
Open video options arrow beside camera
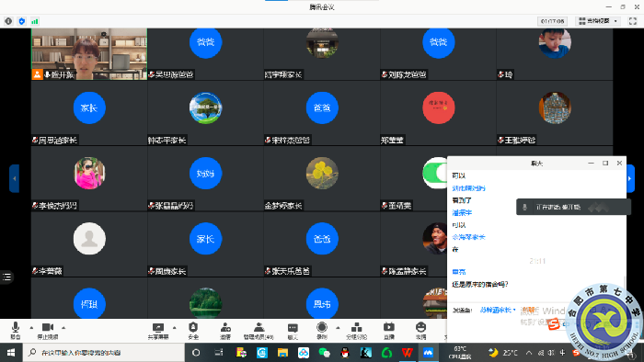coord(63,328)
